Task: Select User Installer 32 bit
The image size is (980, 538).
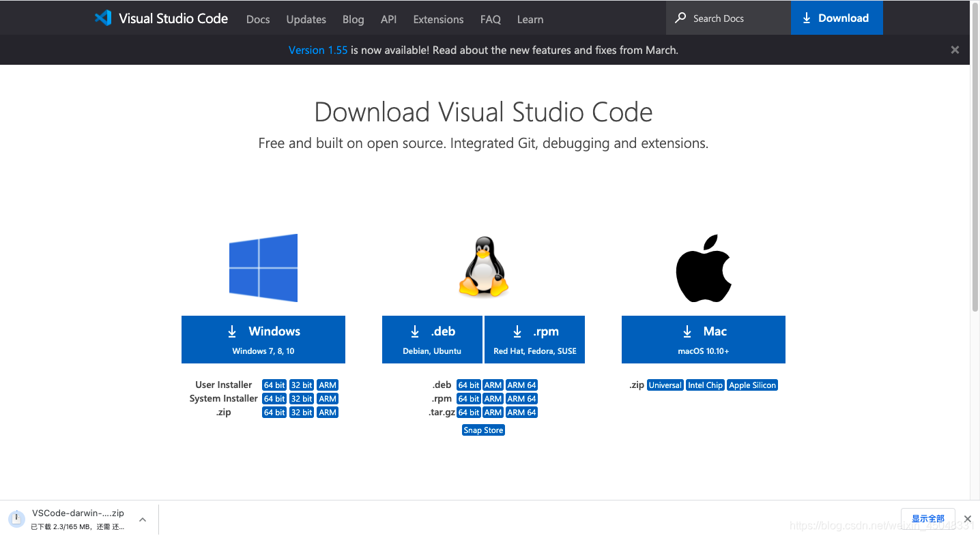Action: click(x=302, y=385)
